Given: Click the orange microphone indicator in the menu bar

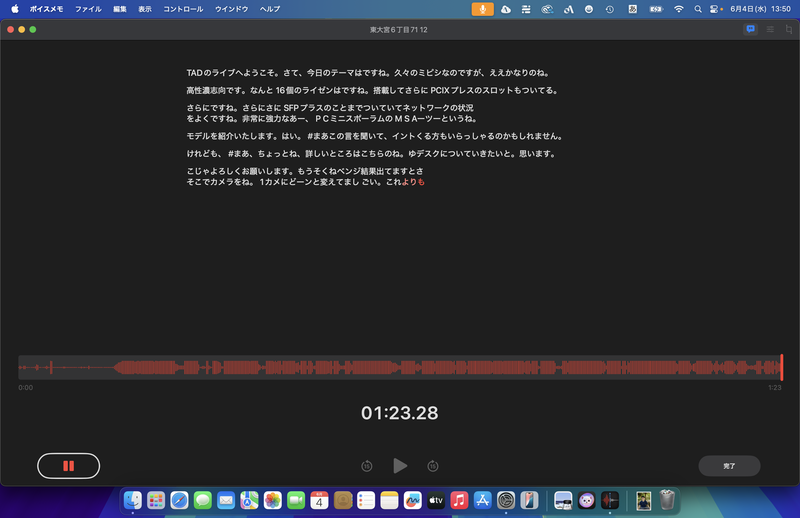Looking at the screenshot, I should 483,9.
